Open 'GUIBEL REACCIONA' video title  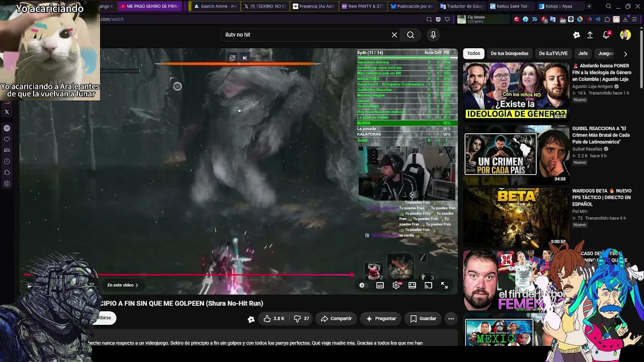point(601,135)
